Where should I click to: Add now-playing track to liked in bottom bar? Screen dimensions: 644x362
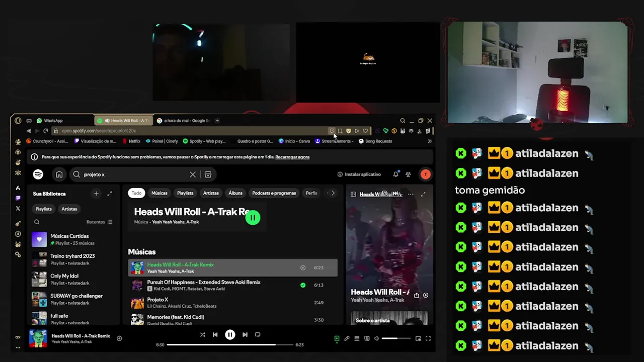coord(119,338)
